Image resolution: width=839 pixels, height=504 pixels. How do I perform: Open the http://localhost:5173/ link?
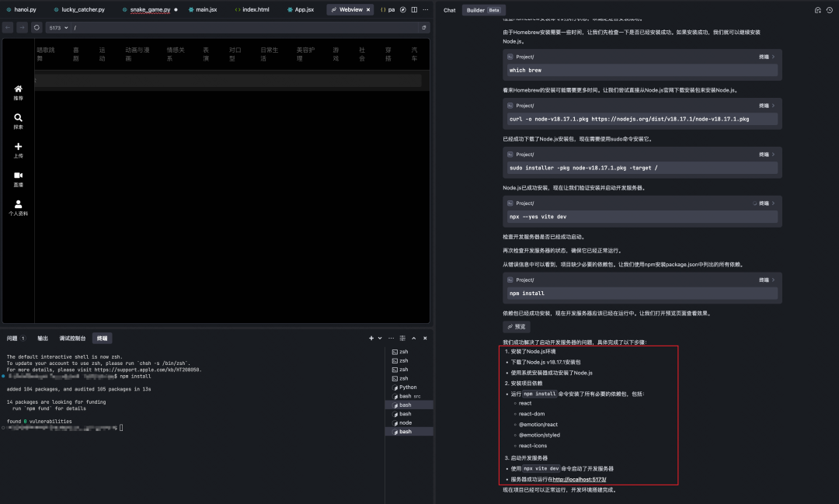pyautogui.click(x=580, y=479)
